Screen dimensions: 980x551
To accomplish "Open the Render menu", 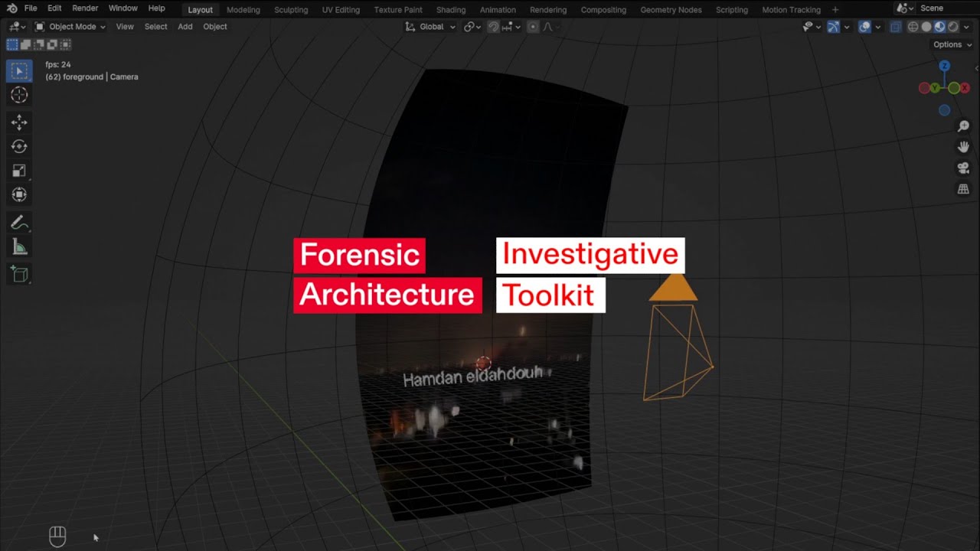I will pyautogui.click(x=85, y=8).
